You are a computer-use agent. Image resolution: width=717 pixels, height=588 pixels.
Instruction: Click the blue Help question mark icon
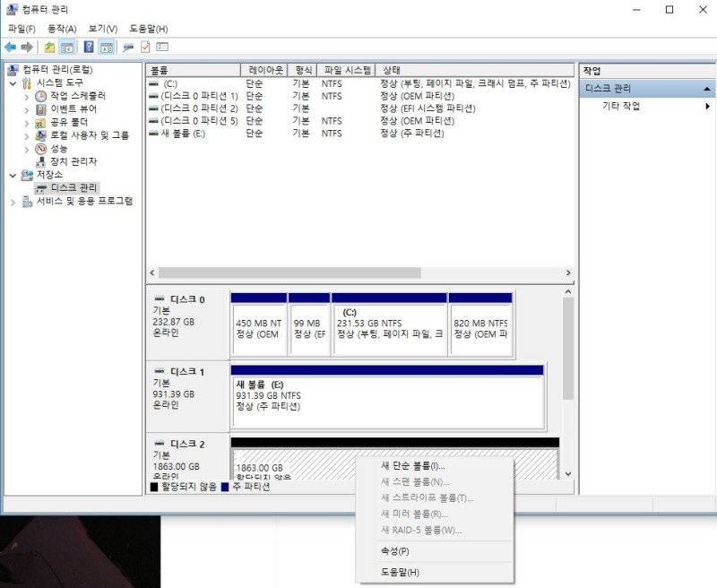pyautogui.click(x=90, y=47)
